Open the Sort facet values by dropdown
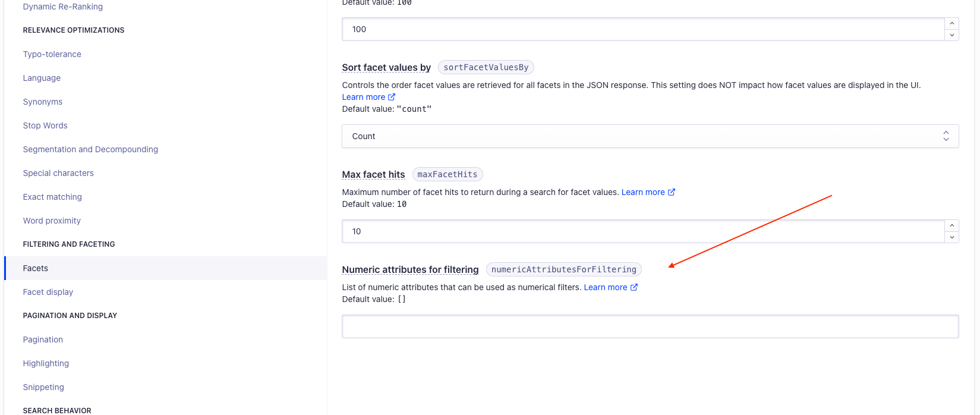The width and height of the screenshot is (980, 415). click(x=650, y=136)
